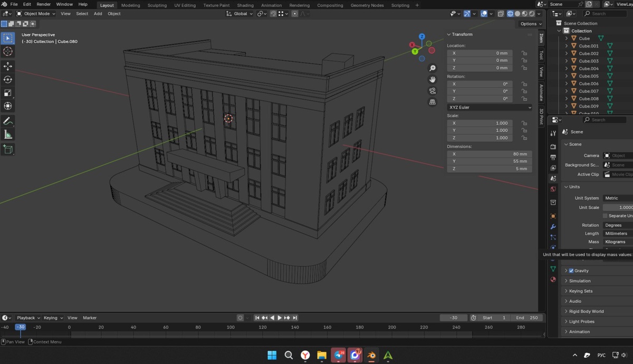Toggle camera view in viewport
The height and width of the screenshot is (364, 633).
coord(433,91)
